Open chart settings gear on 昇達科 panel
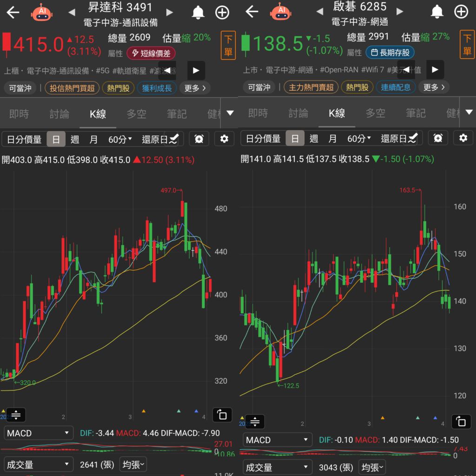The width and height of the screenshot is (476, 476). coord(224,139)
